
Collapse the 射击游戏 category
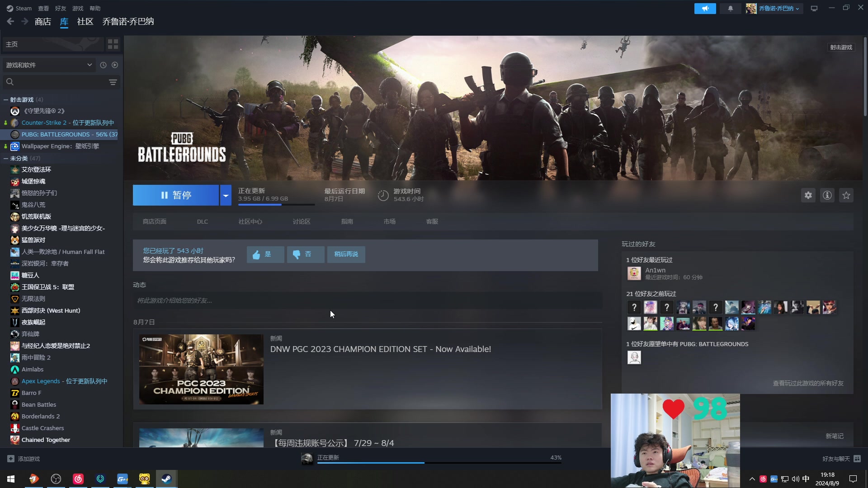6,100
